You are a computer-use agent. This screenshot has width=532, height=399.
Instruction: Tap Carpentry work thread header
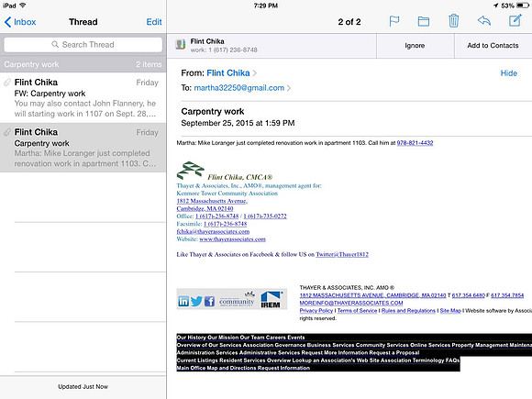pos(83,64)
